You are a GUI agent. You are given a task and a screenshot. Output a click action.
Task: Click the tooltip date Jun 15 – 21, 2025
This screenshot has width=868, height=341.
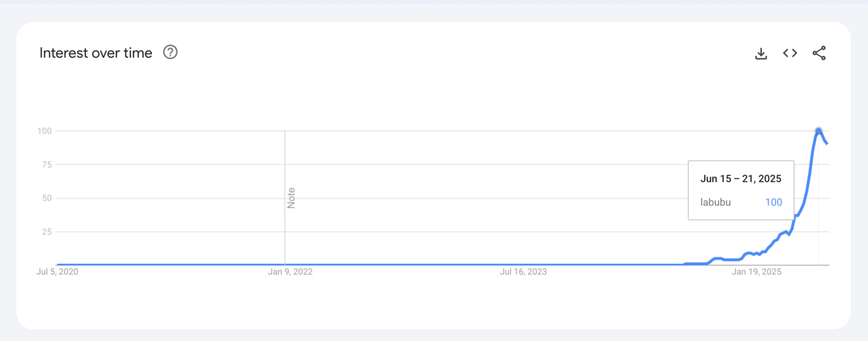(x=740, y=179)
